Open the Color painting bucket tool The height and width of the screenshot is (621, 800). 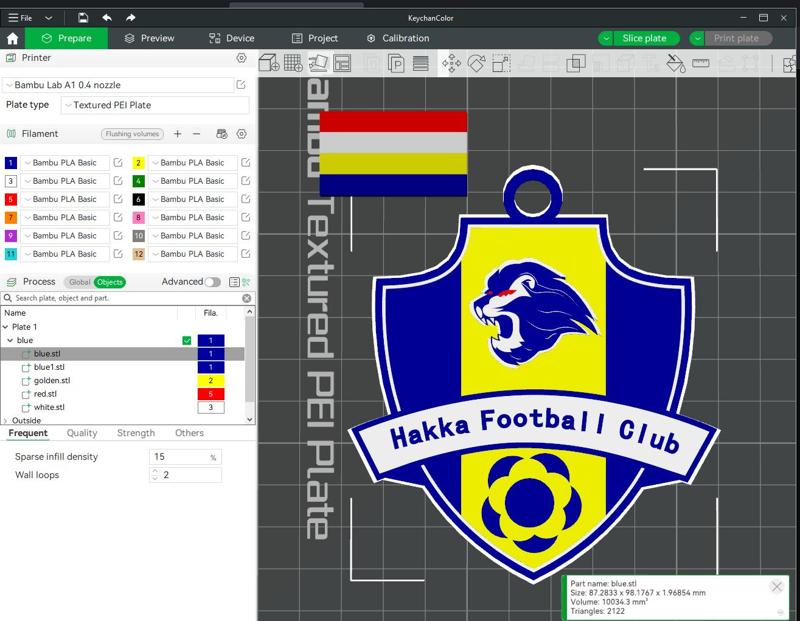click(x=676, y=63)
